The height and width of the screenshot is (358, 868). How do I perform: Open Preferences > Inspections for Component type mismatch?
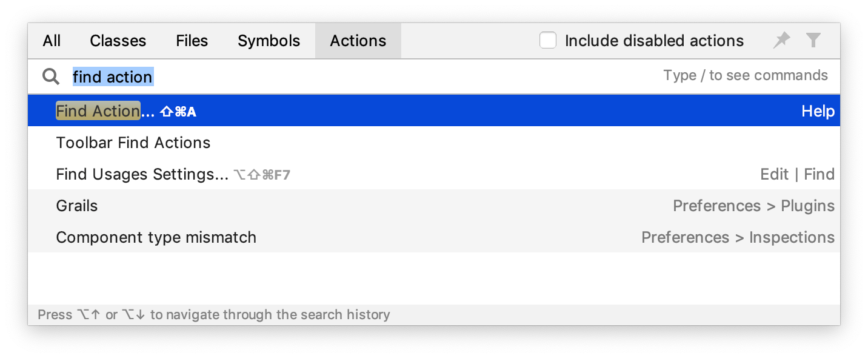click(x=738, y=237)
